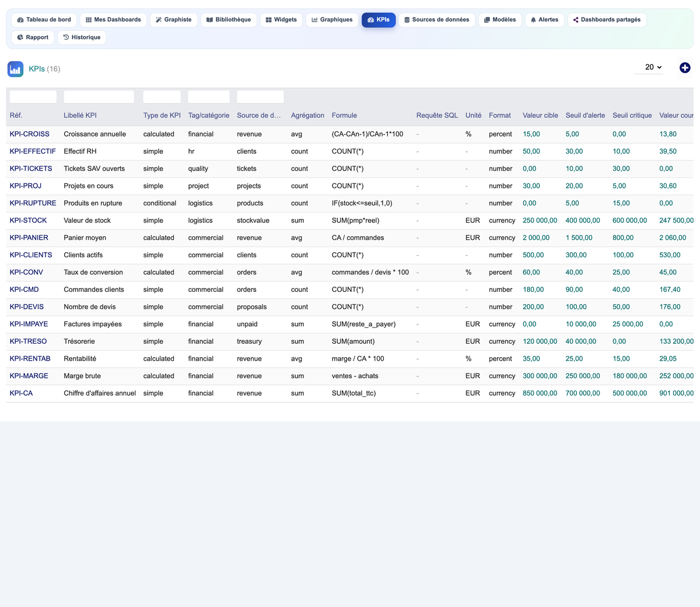
Task: Click the 'commandes / devis * 100' formula
Action: click(x=370, y=273)
